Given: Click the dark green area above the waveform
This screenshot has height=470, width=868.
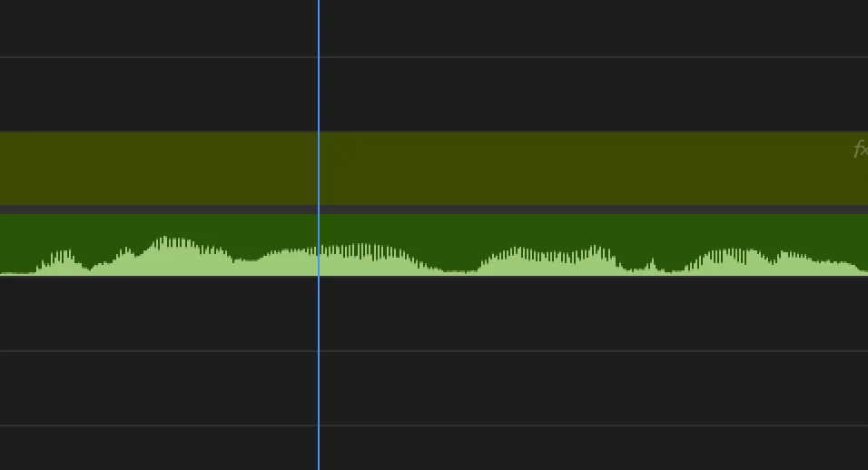Looking at the screenshot, I should tap(434, 227).
